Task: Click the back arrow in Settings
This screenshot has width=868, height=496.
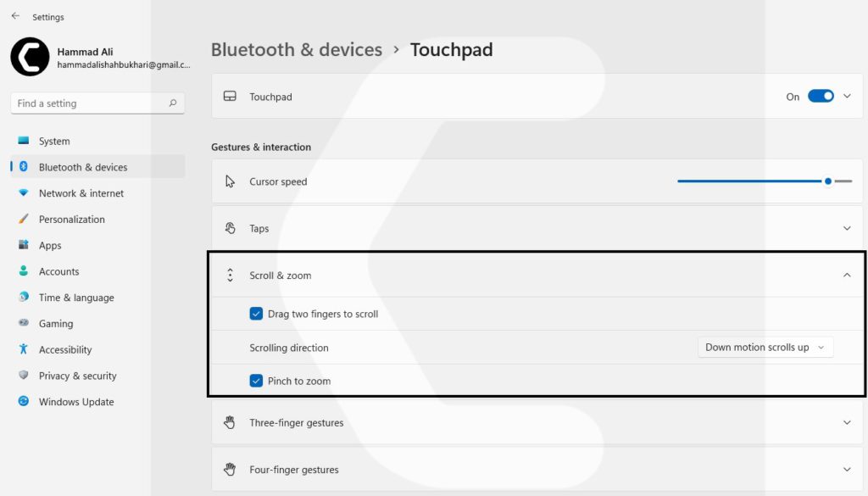Action: tap(15, 16)
